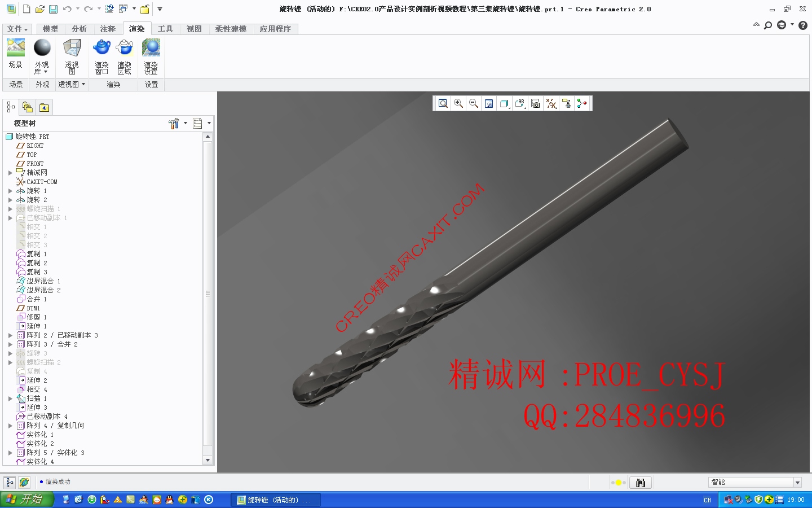Switch to the 工具 ribbon tab
Viewport: 812px width, 508px height.
click(165, 29)
